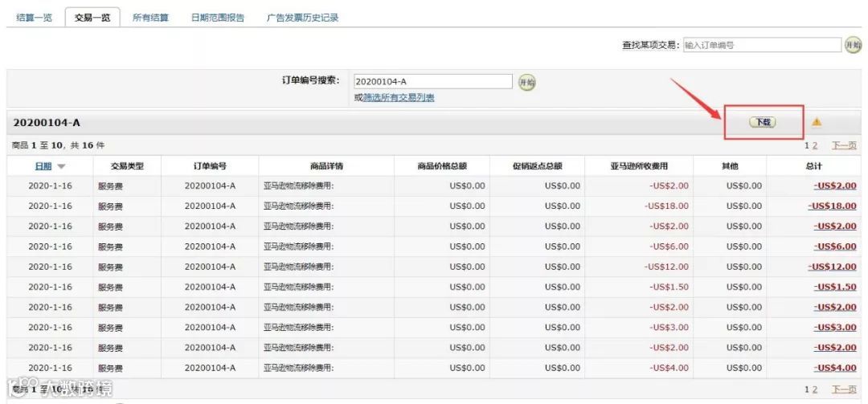Click the 总计 column header
Screen dimensions: 868x404
tap(813, 166)
